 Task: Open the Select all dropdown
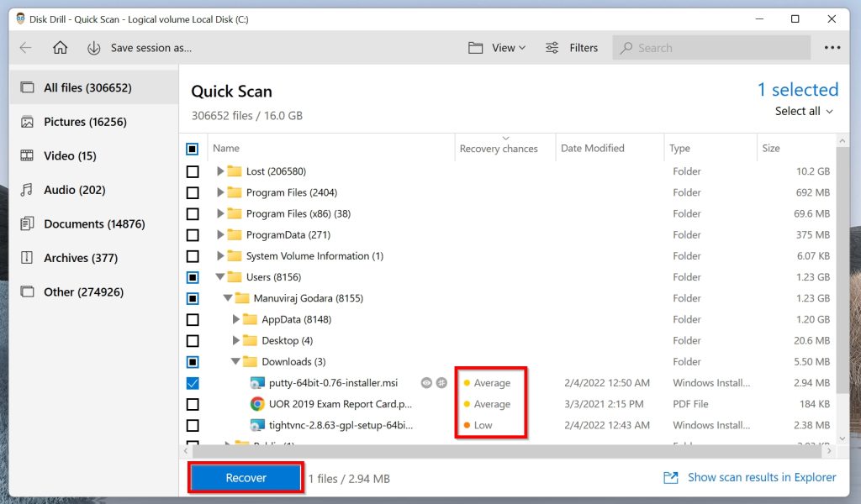tap(803, 111)
